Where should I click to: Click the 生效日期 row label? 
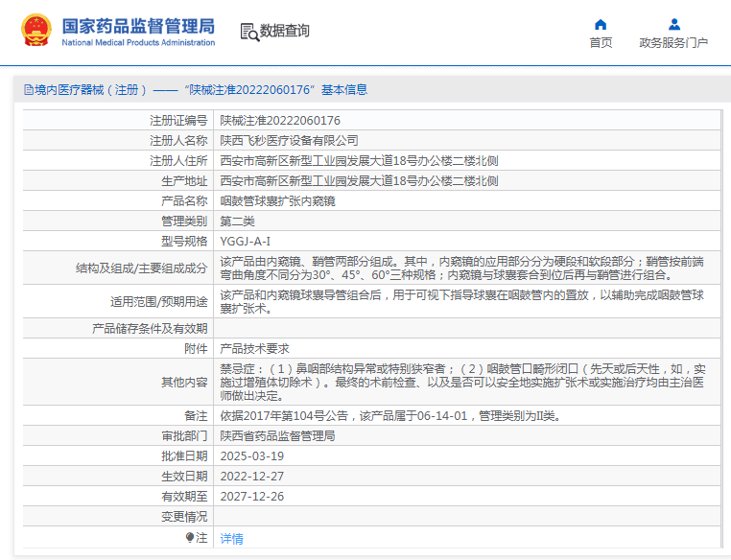click(x=184, y=477)
